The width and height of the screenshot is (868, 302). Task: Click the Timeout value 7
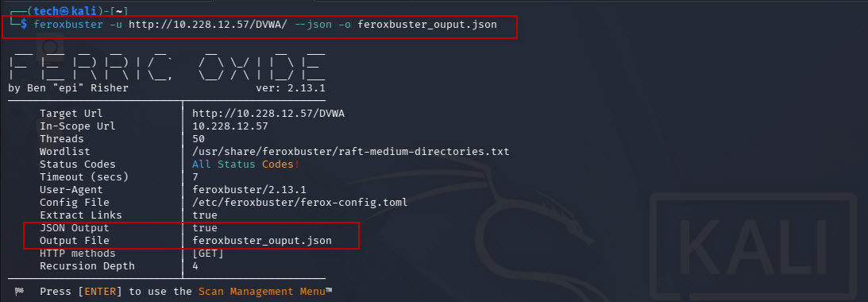195,177
